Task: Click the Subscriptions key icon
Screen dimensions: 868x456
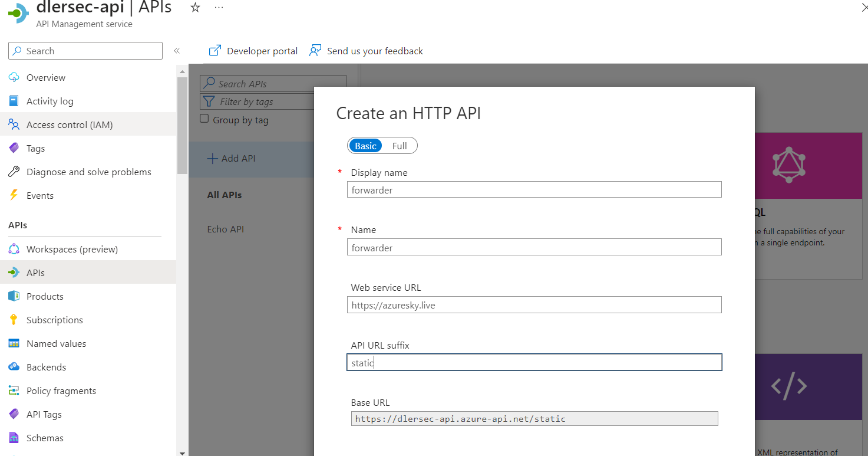Action: point(14,320)
